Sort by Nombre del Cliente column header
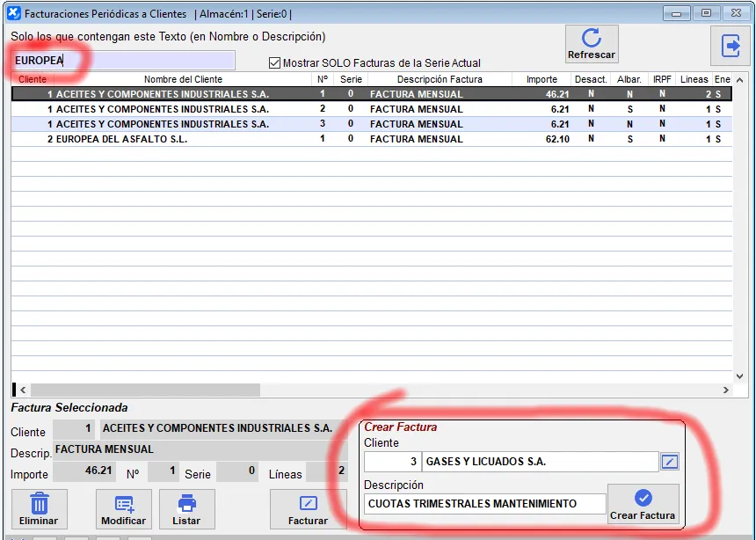Viewport: 756px width, 540px height. tap(183, 79)
